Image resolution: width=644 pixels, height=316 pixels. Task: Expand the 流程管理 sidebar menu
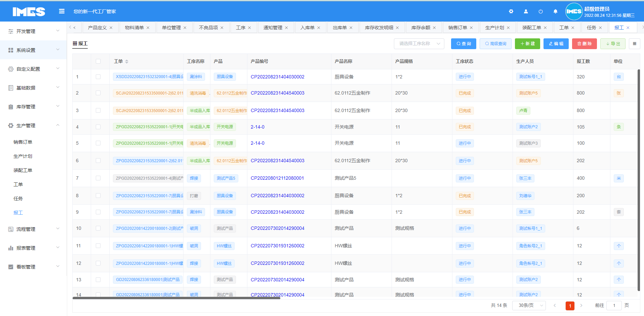click(x=34, y=229)
